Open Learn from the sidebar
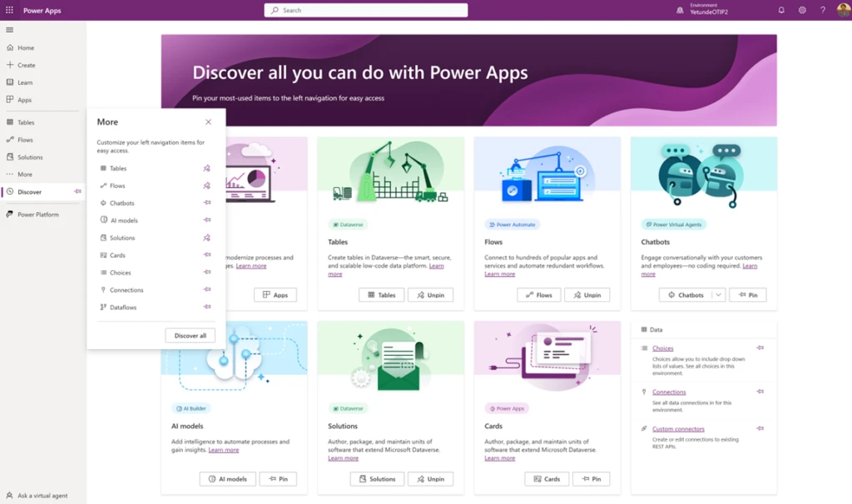 24,82
